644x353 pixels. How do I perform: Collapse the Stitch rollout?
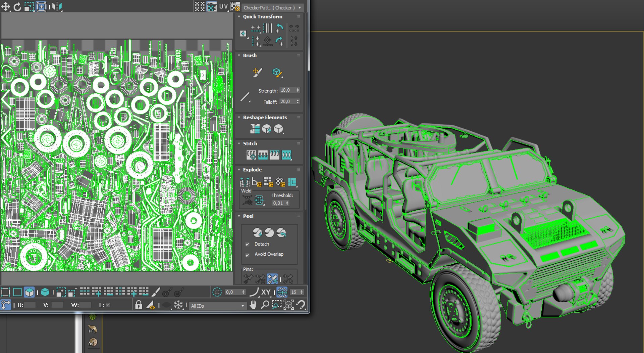(239, 143)
